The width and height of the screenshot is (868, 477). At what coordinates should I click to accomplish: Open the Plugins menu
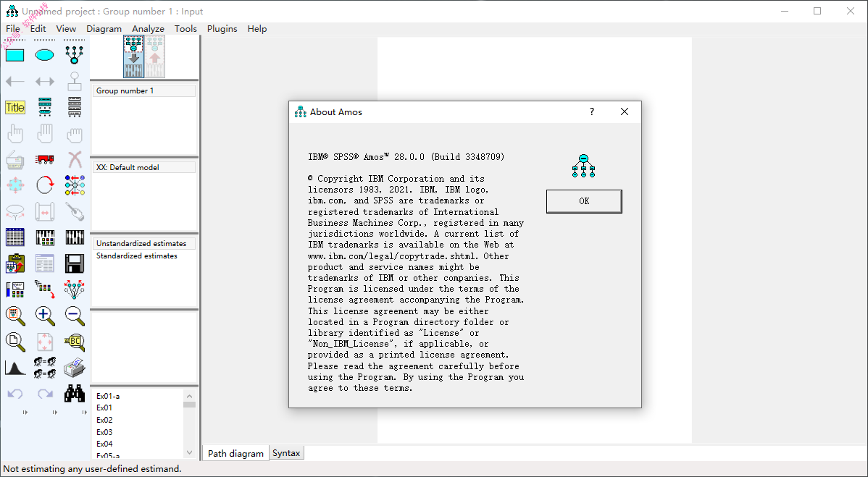(222, 29)
